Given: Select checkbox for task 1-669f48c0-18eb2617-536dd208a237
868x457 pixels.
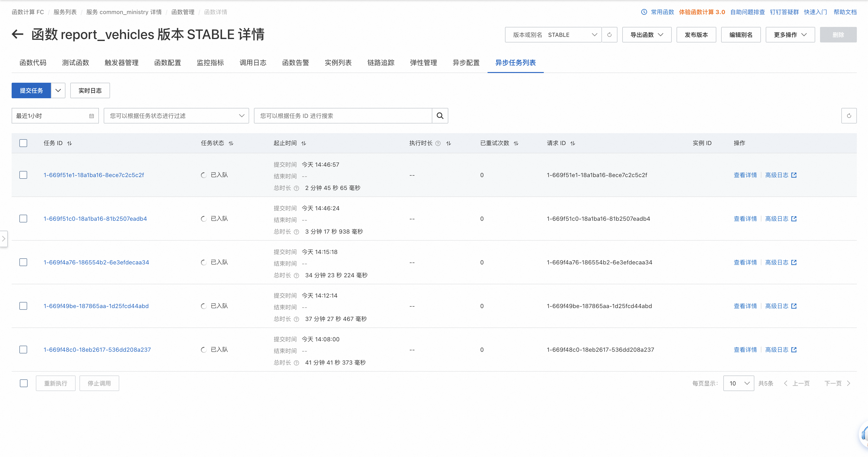Looking at the screenshot, I should coord(23,350).
